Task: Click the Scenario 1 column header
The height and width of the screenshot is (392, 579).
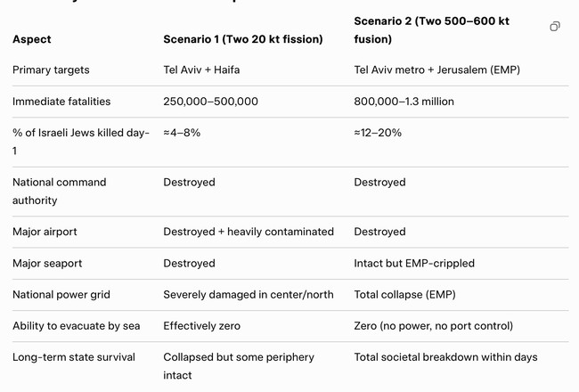Action: click(x=242, y=39)
